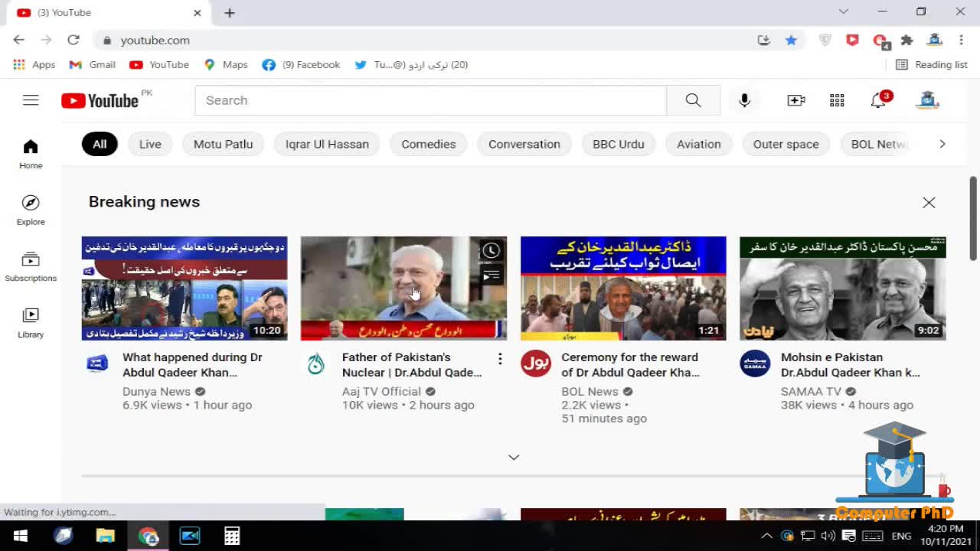This screenshot has width=980, height=551.
Task: Play the Dunya News video thumbnail
Action: click(x=185, y=289)
